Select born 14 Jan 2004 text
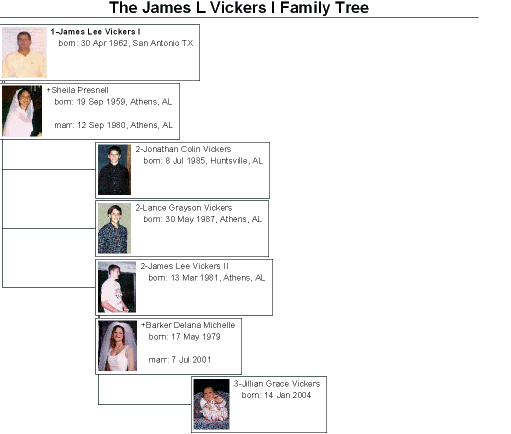Image resolution: width=511 pixels, height=434 pixels. tap(276, 395)
